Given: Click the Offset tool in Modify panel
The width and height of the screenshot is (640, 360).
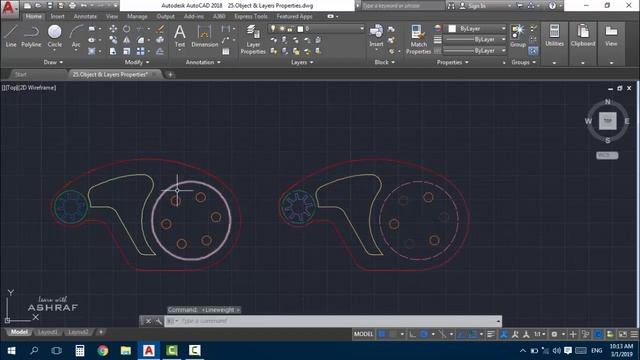Looking at the screenshot, I should (160, 51).
